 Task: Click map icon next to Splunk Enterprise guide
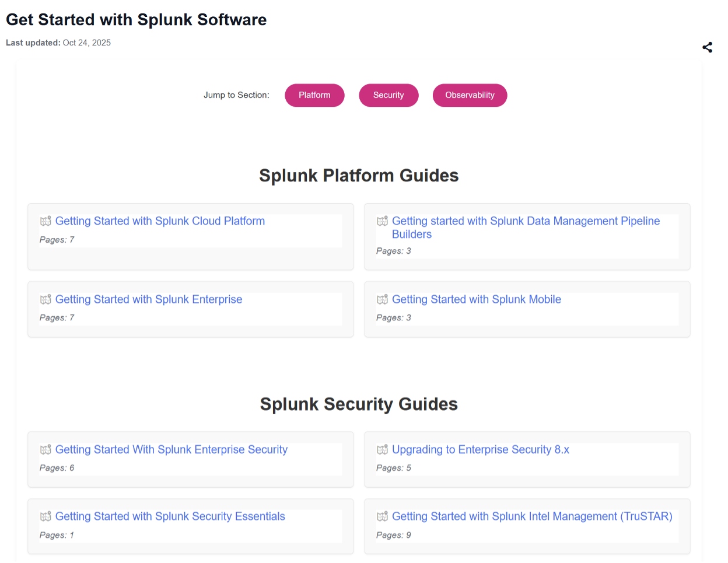click(x=45, y=299)
